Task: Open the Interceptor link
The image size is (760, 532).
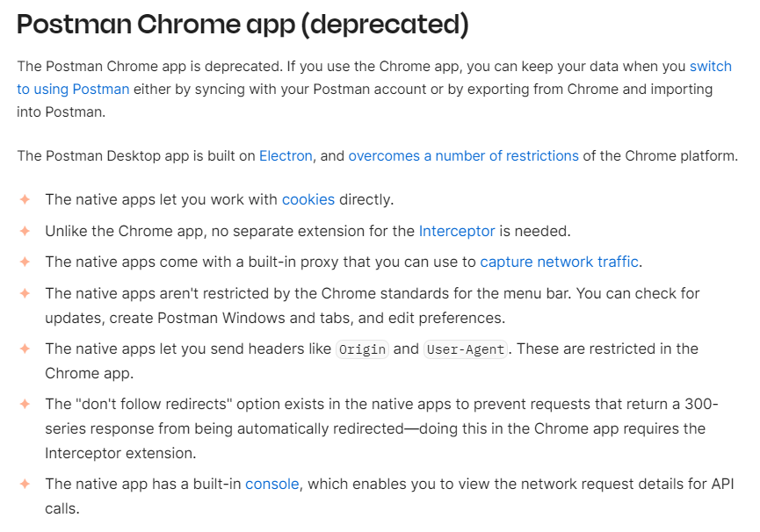Action: click(x=457, y=231)
